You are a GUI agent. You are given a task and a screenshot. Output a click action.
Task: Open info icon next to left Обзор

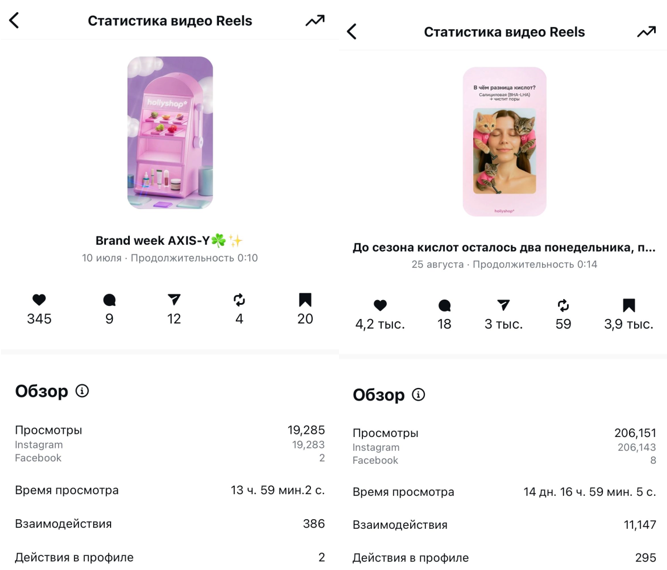point(82,391)
